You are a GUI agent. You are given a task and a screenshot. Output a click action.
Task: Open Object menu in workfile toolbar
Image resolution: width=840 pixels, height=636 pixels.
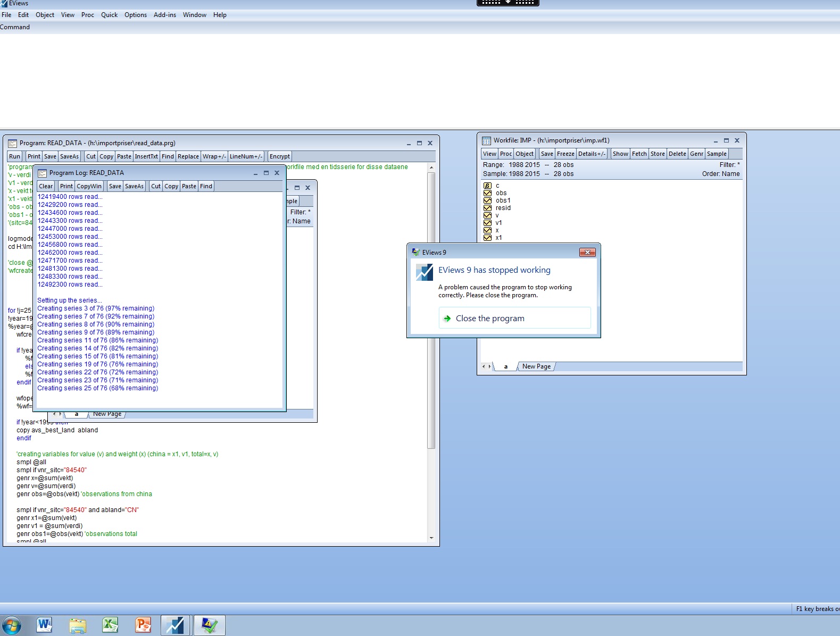click(x=525, y=154)
